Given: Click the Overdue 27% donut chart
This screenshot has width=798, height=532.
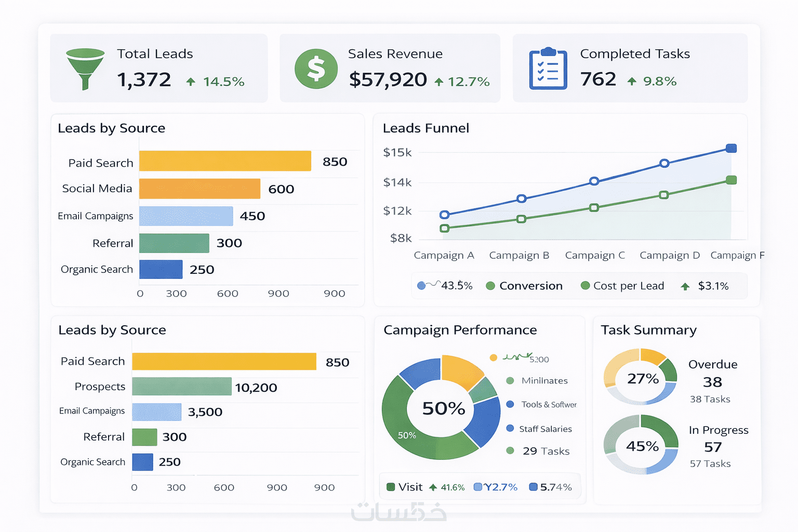Looking at the screenshot, I should coord(641,377).
